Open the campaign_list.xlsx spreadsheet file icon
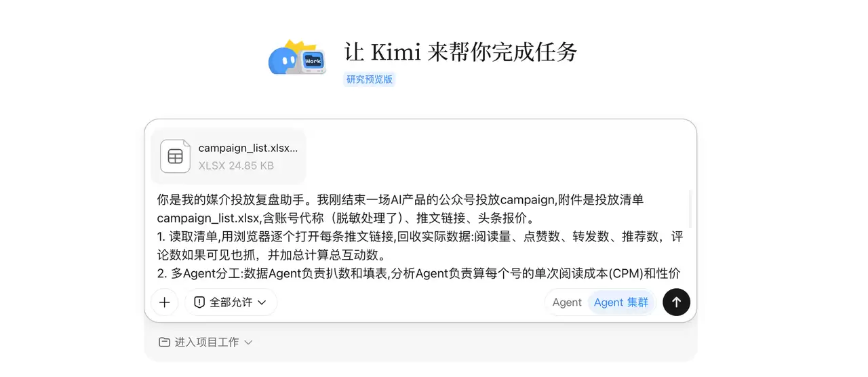 point(175,156)
